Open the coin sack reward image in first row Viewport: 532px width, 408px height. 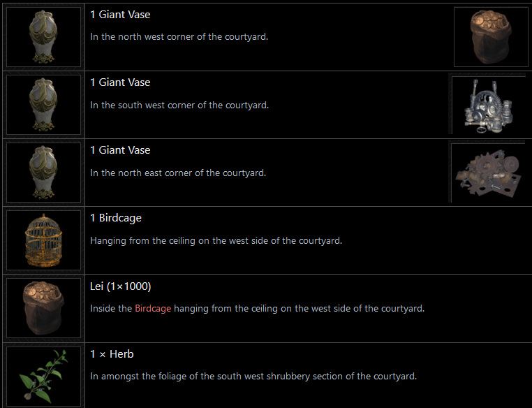pyautogui.click(x=490, y=36)
